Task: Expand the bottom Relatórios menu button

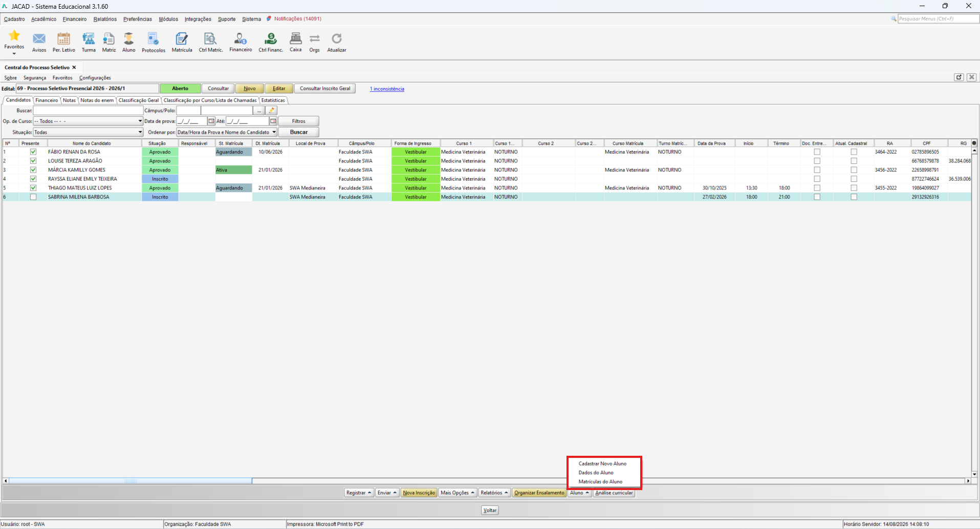Action: [x=494, y=493]
